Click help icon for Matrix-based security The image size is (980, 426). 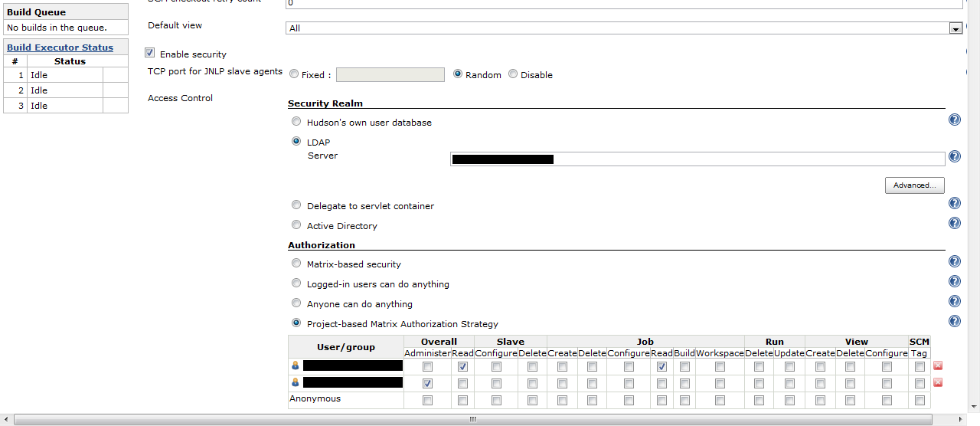[955, 262]
